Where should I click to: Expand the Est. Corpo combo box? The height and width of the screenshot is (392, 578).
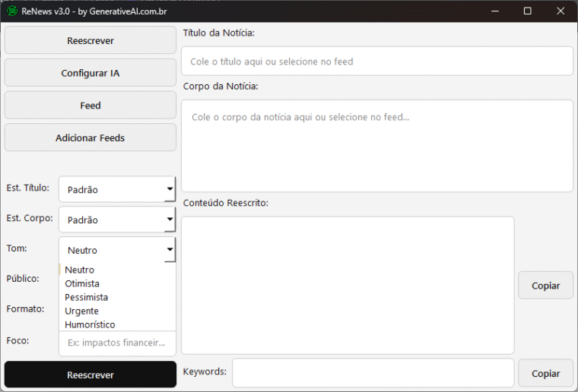tap(116, 220)
